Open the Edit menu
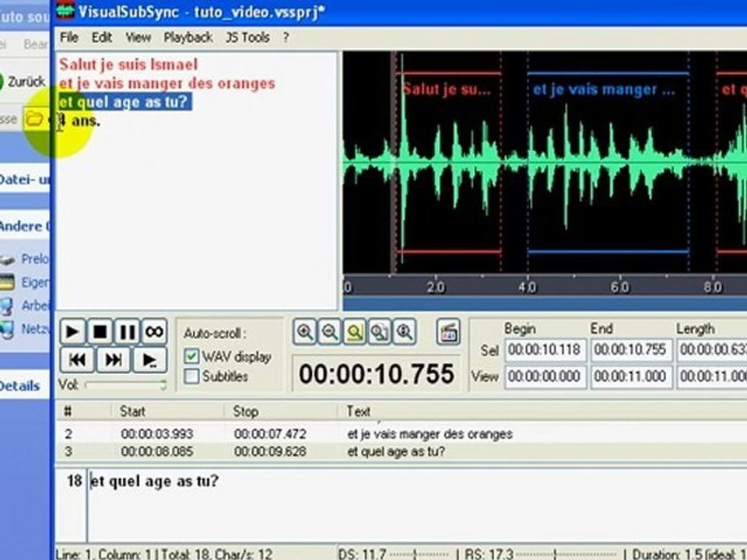 point(101,37)
